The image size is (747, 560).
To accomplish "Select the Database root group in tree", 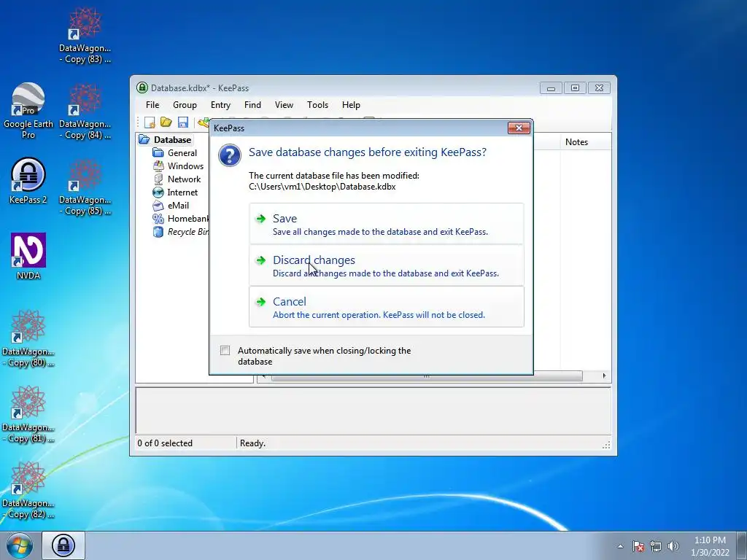I will tap(166, 139).
